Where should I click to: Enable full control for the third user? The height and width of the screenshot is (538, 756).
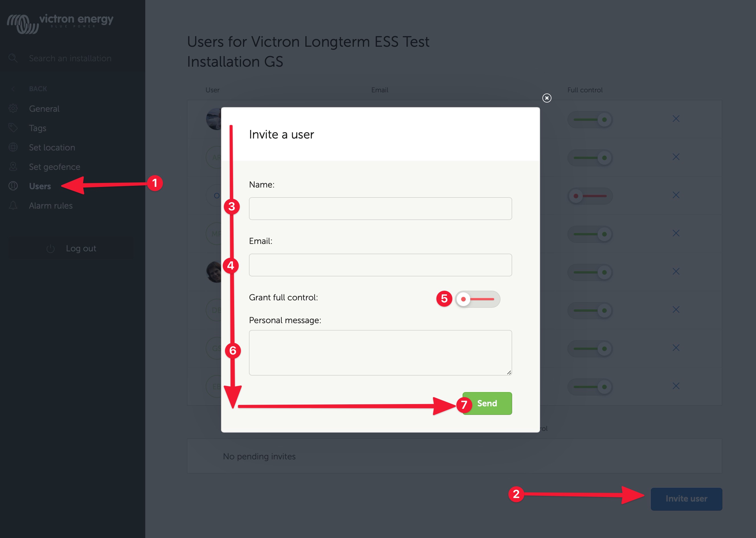pyautogui.click(x=590, y=196)
